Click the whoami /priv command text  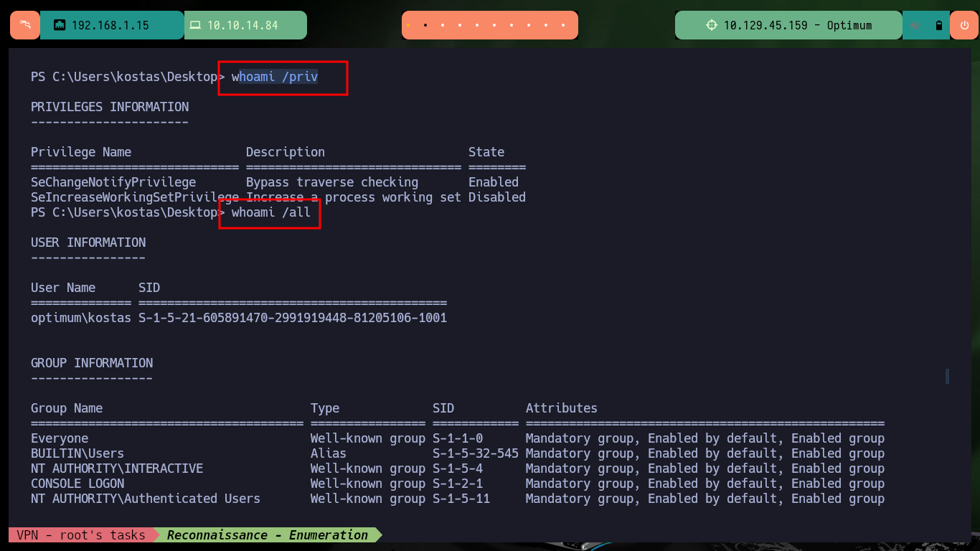(275, 77)
